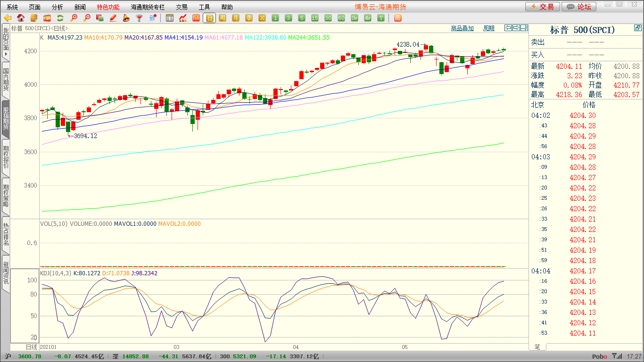Screen dimensions: 644x362
Task: Open the multi-window layout icon
Action: click(x=398, y=18)
